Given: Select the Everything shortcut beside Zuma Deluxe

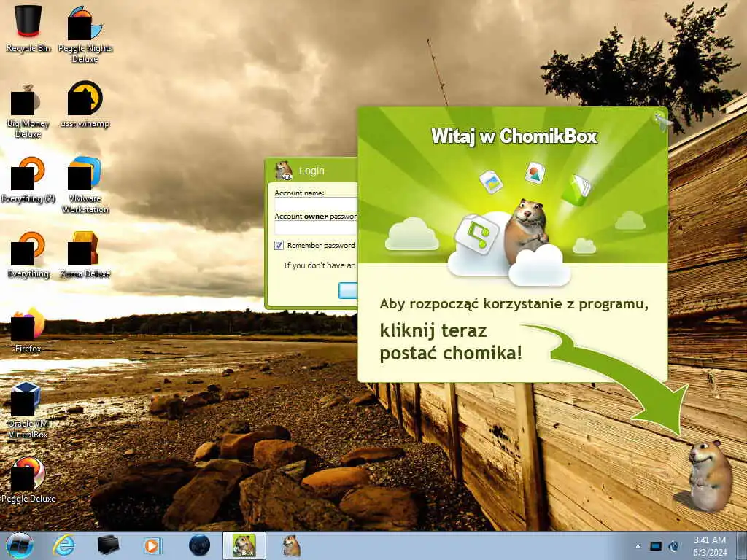Looking at the screenshot, I should (28, 254).
